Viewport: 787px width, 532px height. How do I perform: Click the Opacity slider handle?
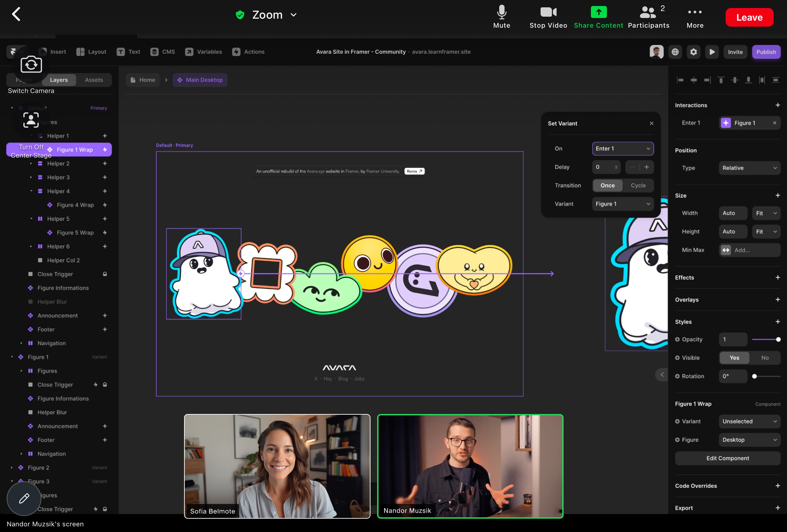click(778, 339)
